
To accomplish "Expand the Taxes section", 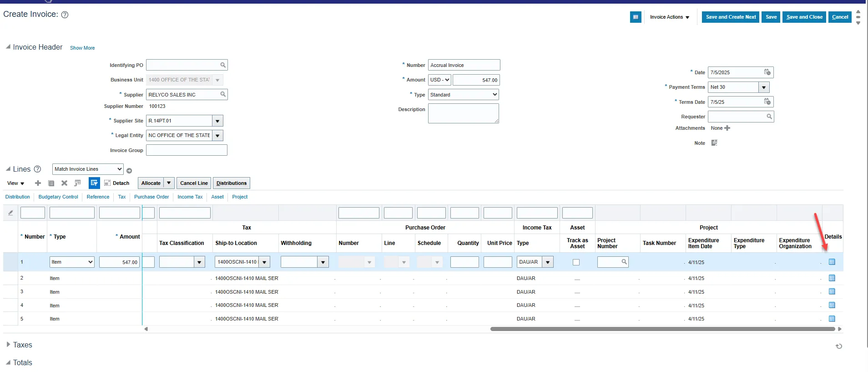I will 8,345.
